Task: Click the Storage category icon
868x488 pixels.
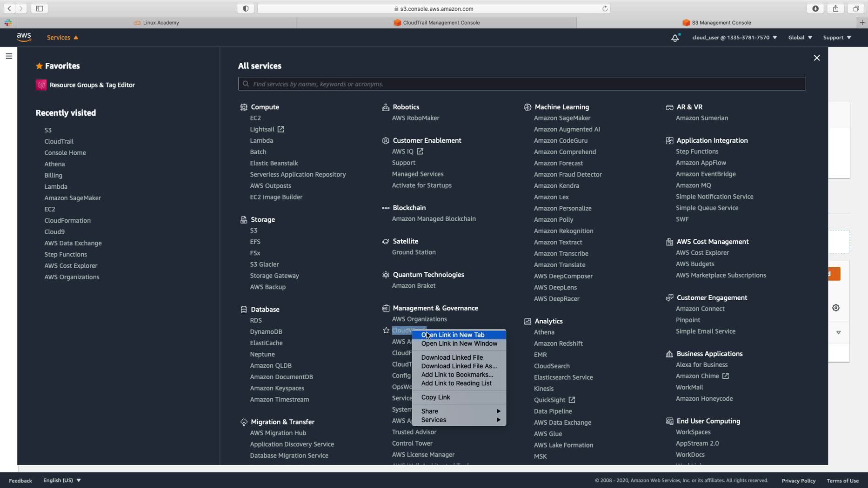Action: click(244, 220)
